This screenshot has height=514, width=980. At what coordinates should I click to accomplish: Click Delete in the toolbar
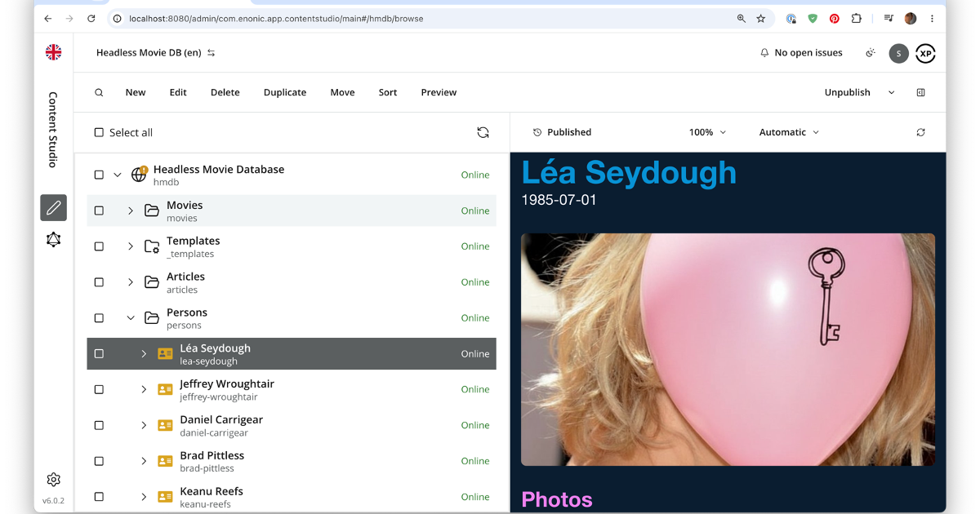(225, 92)
